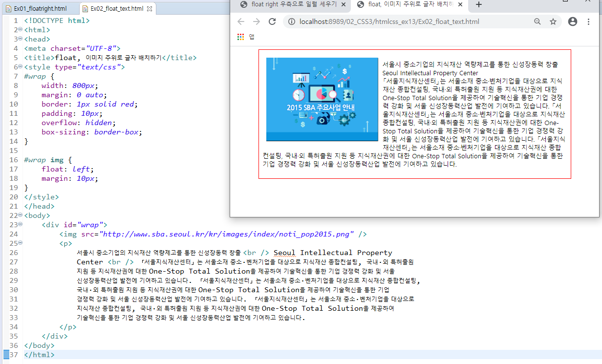The height and width of the screenshot is (364, 602).
Task: Select the 'float, 이미지 주위로 글자 배치하기' Chrome tab
Action: pos(409,4)
